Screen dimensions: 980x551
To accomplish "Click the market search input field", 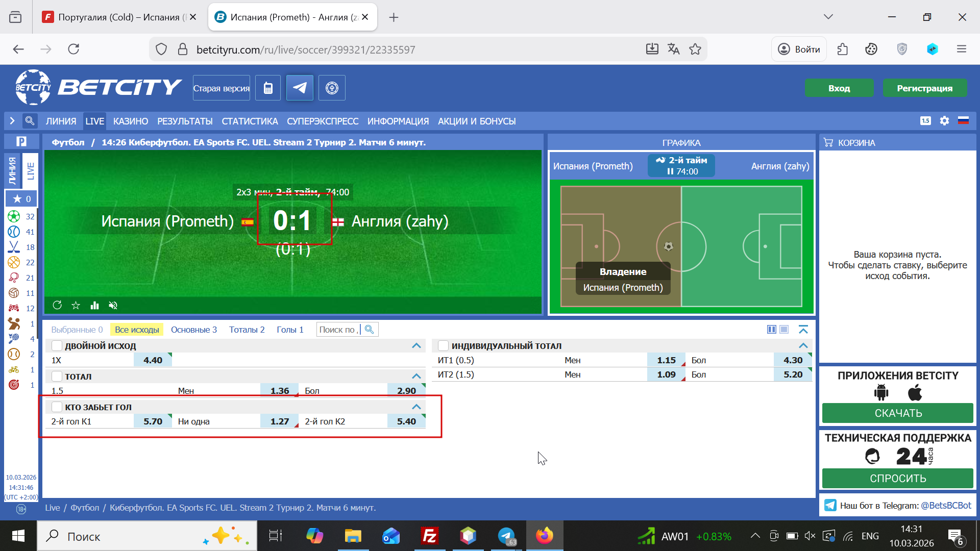I will coord(338,330).
